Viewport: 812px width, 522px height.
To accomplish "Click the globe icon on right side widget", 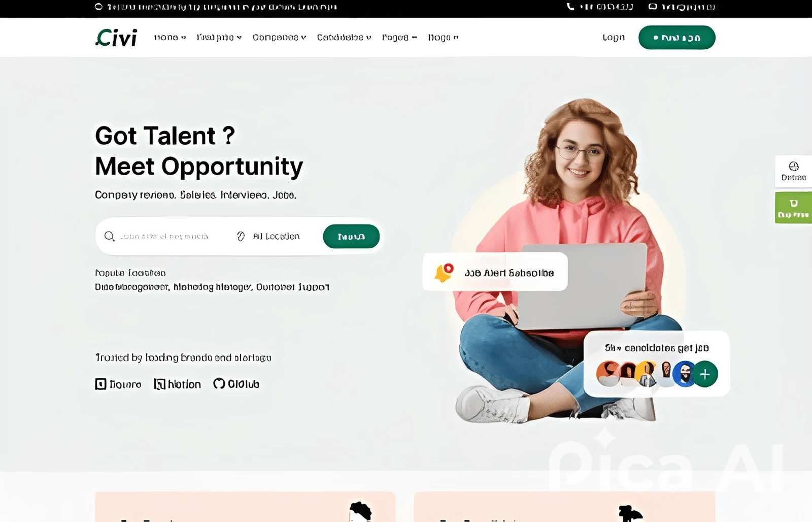I will 794,167.
